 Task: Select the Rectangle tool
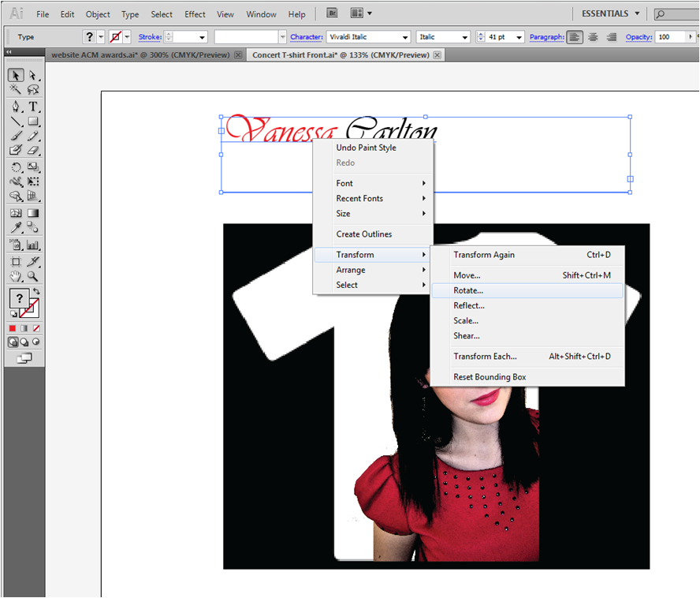point(33,121)
